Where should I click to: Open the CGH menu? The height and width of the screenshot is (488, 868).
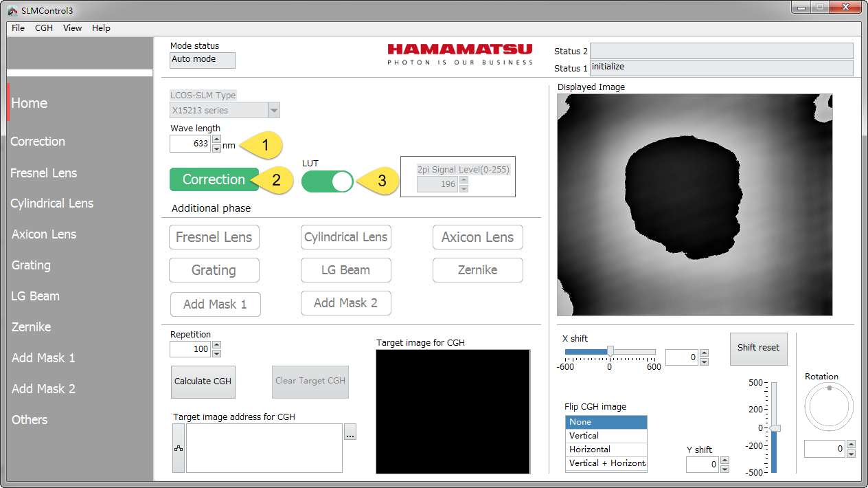click(44, 28)
